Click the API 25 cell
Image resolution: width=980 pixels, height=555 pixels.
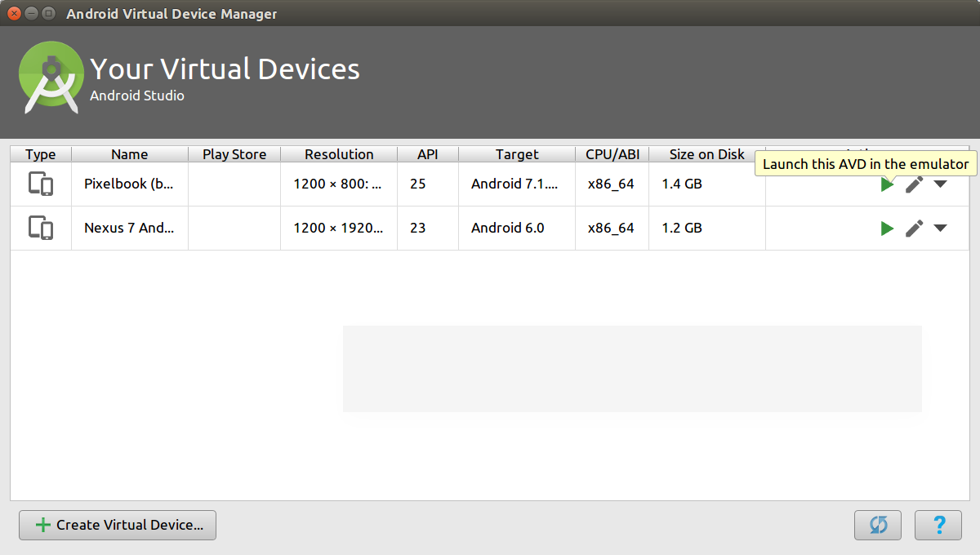click(x=428, y=184)
